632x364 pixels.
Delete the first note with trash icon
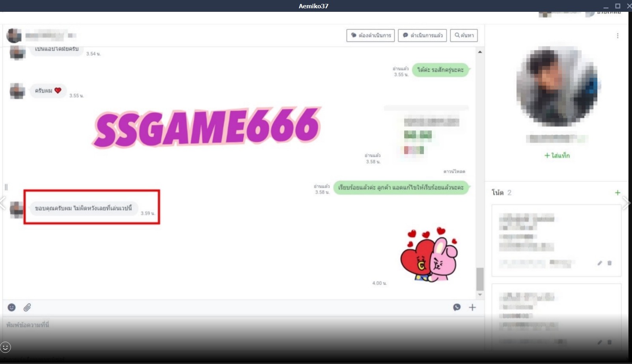610,263
